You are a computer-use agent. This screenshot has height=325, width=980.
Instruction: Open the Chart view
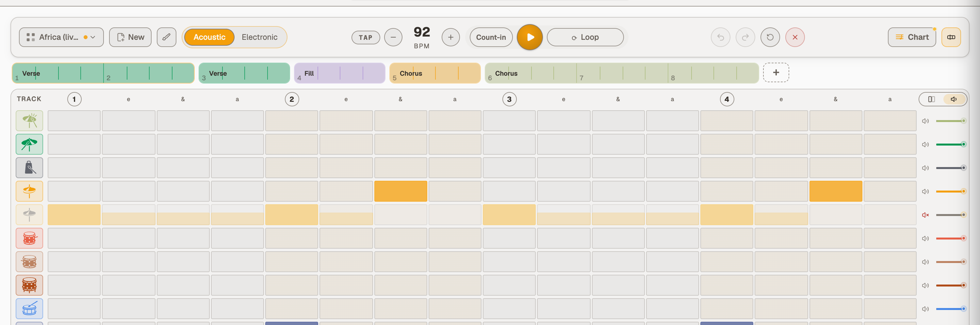(x=912, y=37)
